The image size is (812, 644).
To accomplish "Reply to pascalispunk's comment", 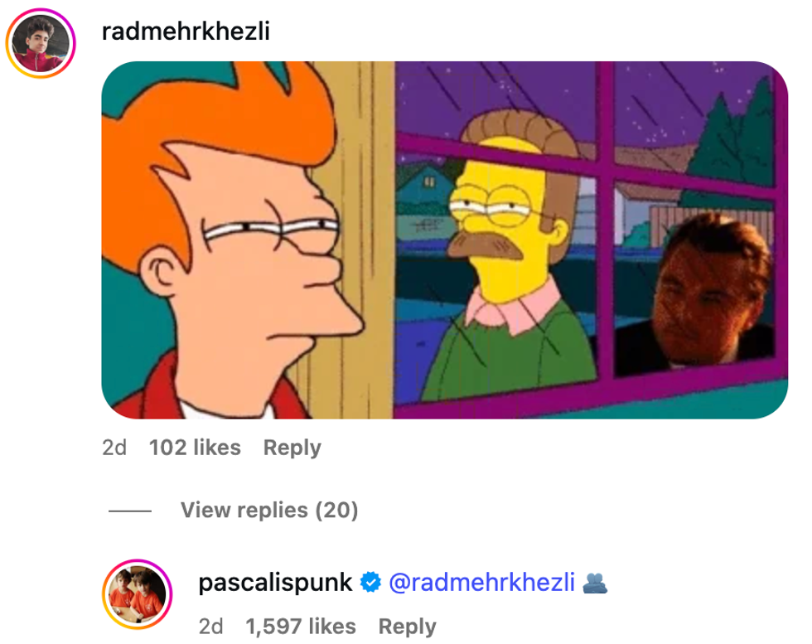I will 407,627.
